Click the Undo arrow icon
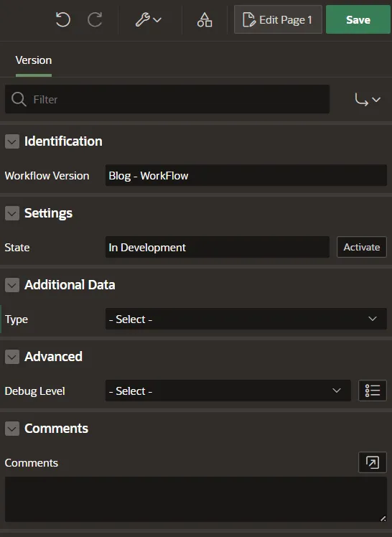The height and width of the screenshot is (537, 392). (x=62, y=19)
